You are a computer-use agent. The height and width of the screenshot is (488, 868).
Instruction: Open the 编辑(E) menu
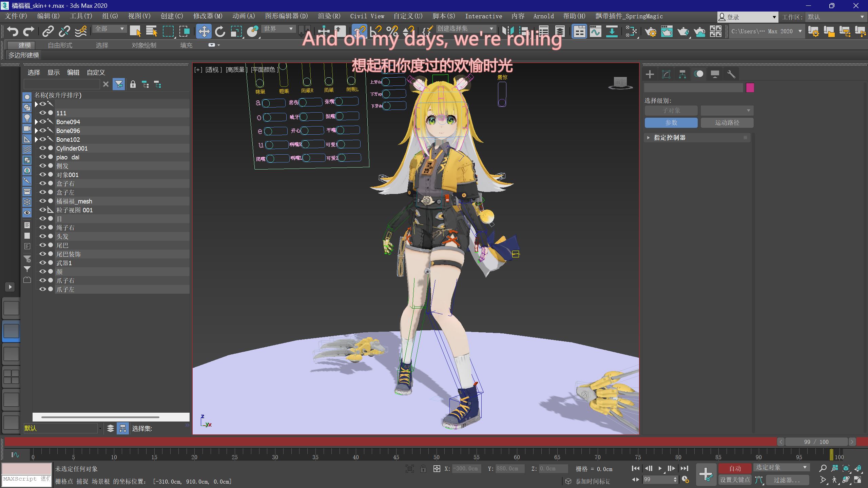[x=48, y=16]
